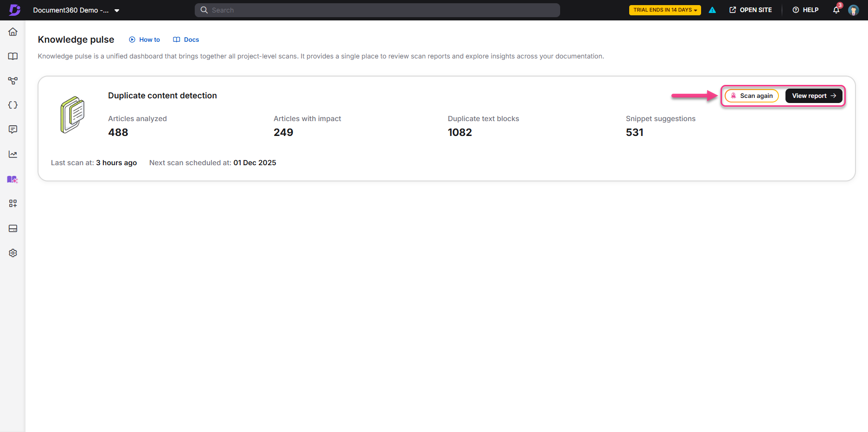This screenshot has height=432, width=868.
Task: Select the Categories workflow icon in sidebar
Action: coord(13,81)
